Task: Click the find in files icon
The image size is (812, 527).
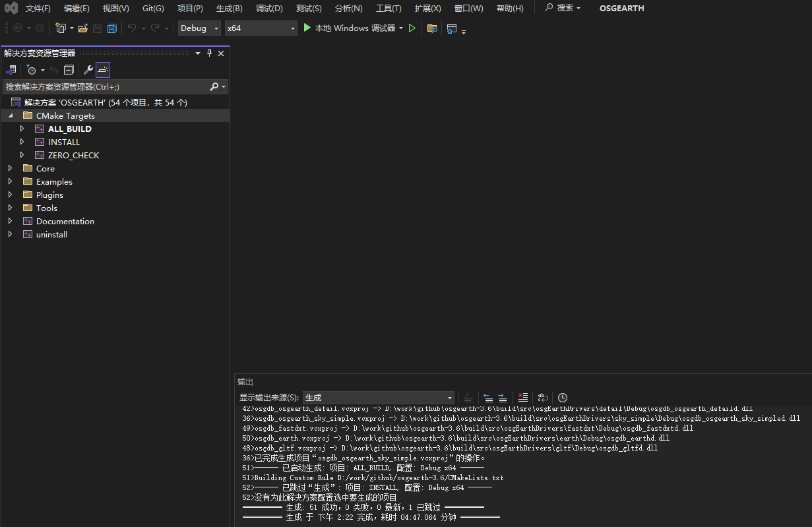Action: pos(432,28)
